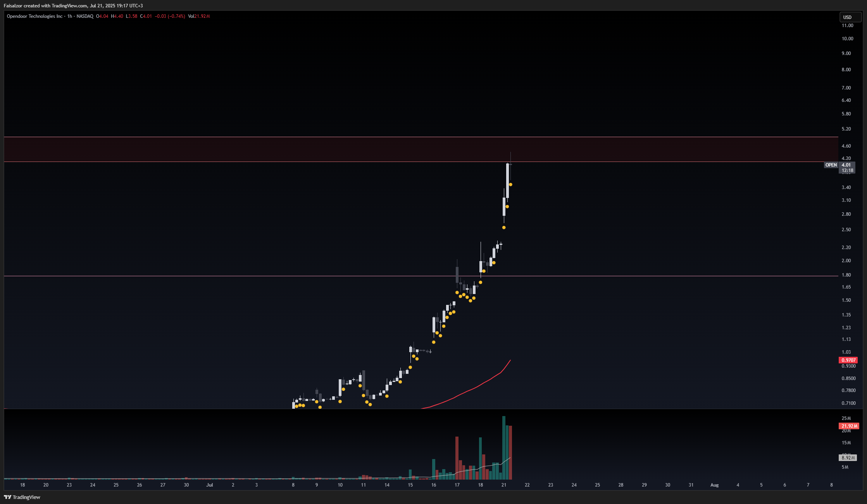Image resolution: width=867 pixels, height=504 pixels.
Task: Click the 6.40 price scale label
Action: point(846,100)
